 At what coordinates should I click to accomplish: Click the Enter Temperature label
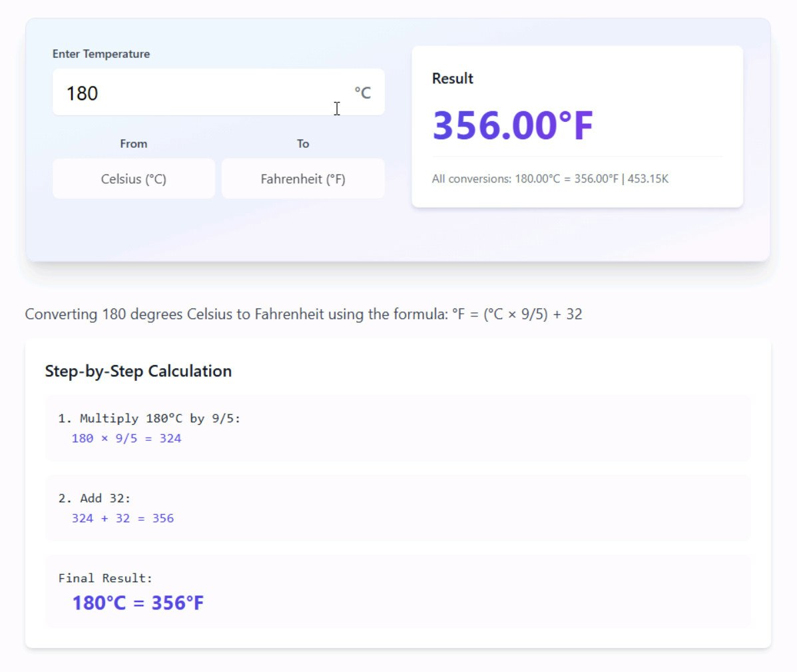pyautogui.click(x=101, y=54)
